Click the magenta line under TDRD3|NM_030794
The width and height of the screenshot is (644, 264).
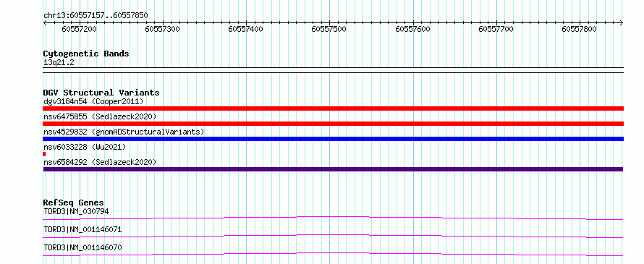coord(333,216)
